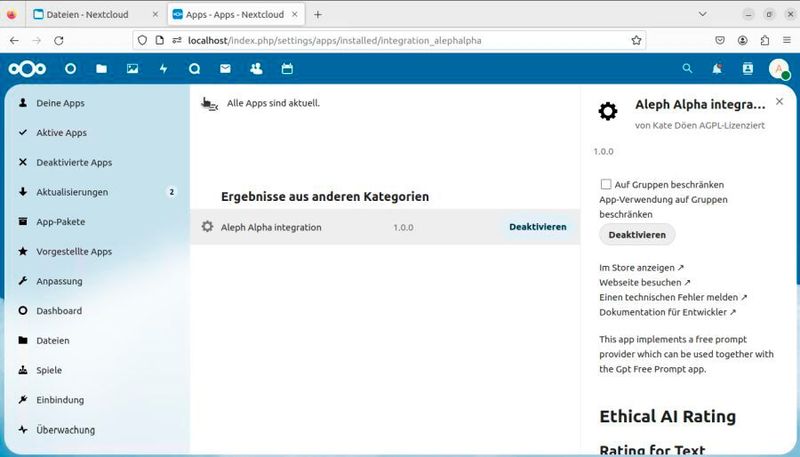
Task: Bookmark this page with the star icon
Action: point(636,40)
